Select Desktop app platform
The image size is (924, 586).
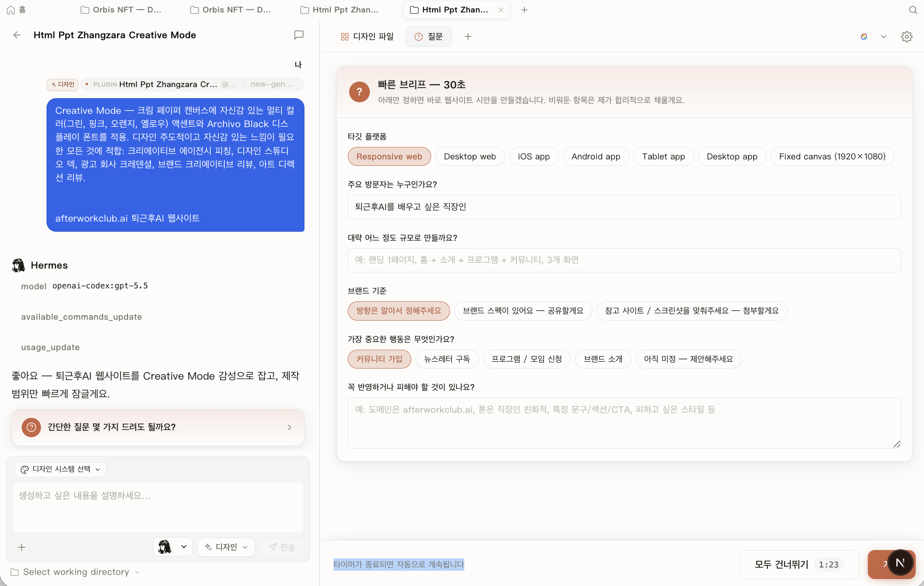coord(732,157)
